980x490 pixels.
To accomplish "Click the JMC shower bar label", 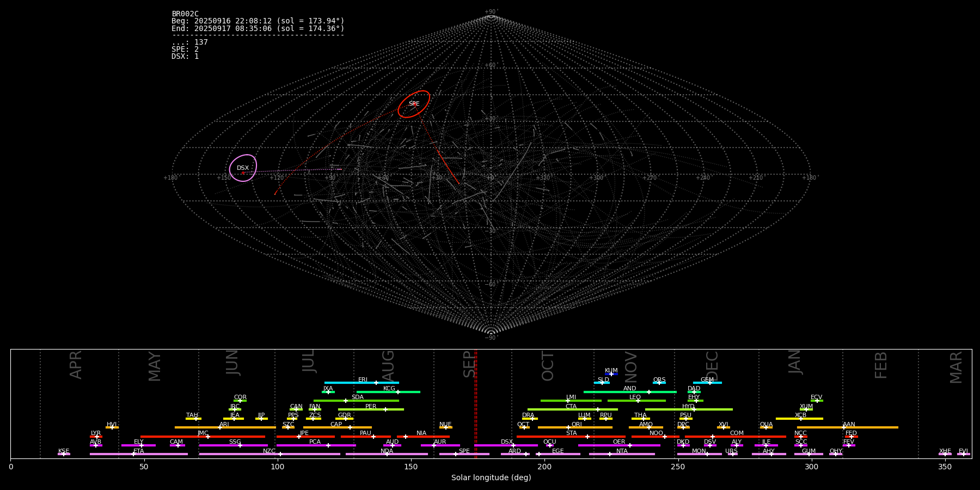I will click(203, 433).
